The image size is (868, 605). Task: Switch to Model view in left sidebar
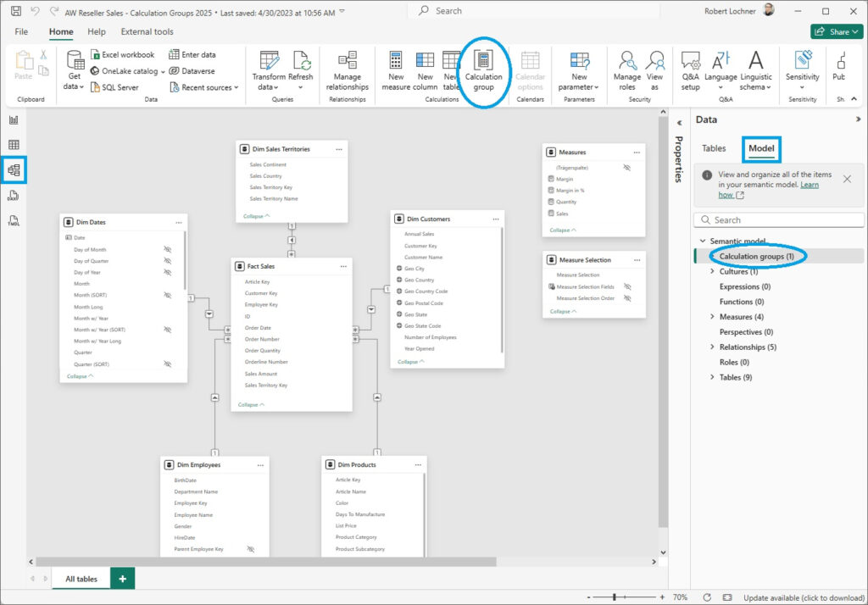click(x=14, y=170)
